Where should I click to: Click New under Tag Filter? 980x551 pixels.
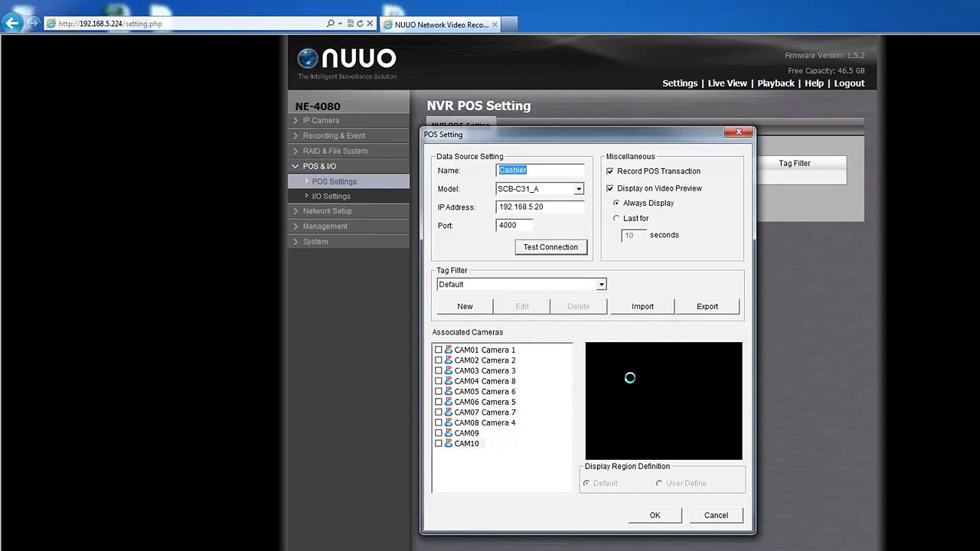tap(465, 307)
